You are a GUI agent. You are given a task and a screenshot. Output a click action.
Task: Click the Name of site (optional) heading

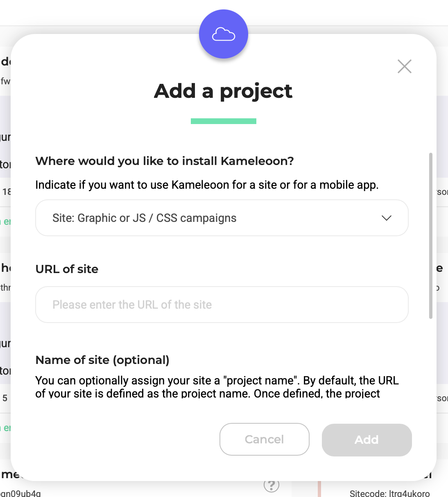click(x=102, y=360)
